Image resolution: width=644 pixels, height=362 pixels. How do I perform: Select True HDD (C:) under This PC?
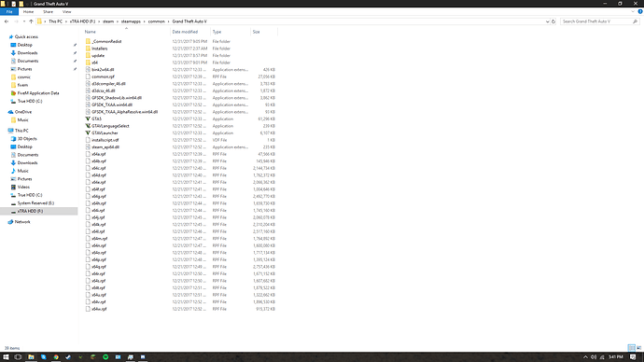tap(30, 195)
